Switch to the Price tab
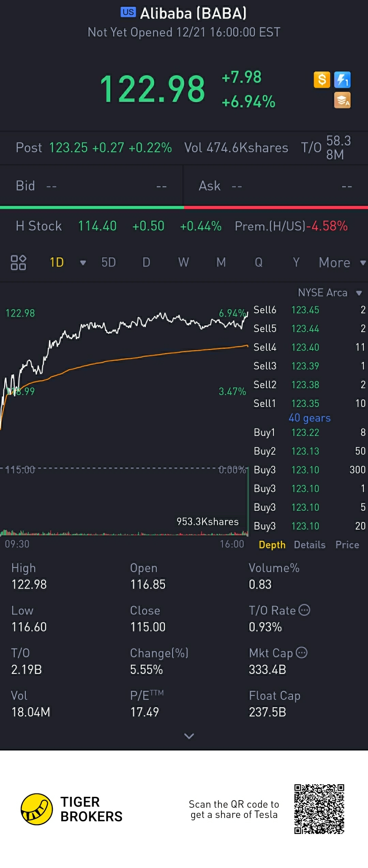The height and width of the screenshot is (868, 368). 347,545
